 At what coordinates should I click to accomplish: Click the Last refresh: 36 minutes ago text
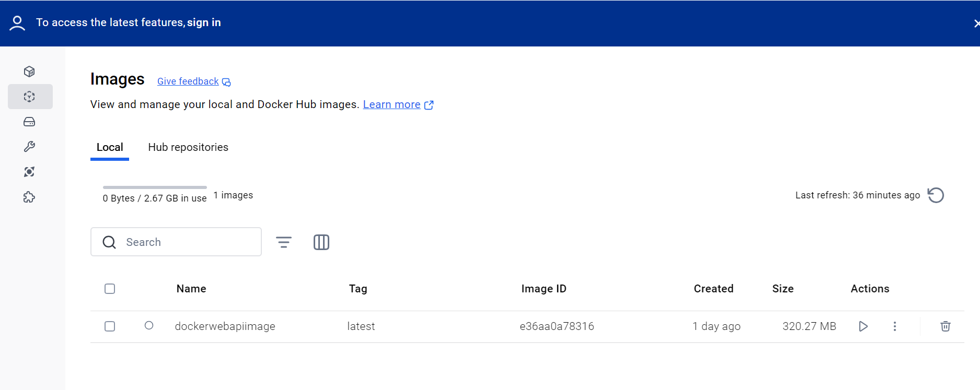click(x=858, y=195)
